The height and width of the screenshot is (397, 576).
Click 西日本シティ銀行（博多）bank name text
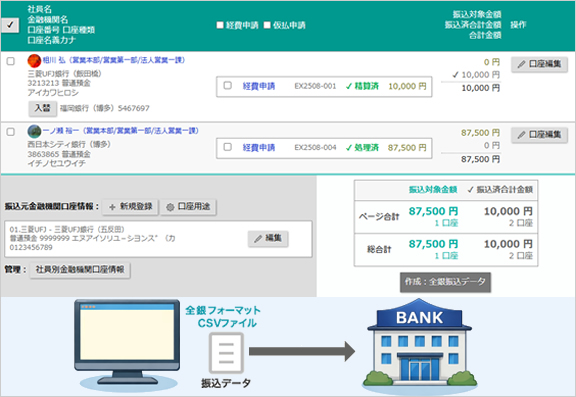pyautogui.click(x=69, y=144)
